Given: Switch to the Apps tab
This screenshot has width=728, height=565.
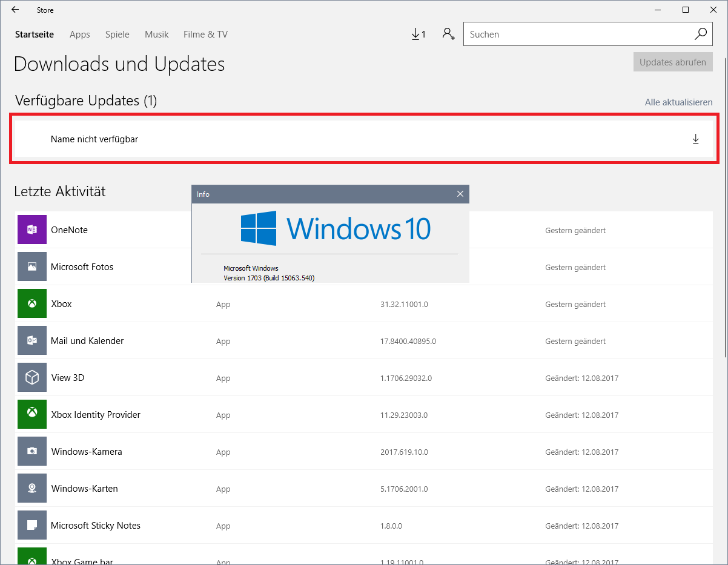Looking at the screenshot, I should [80, 35].
